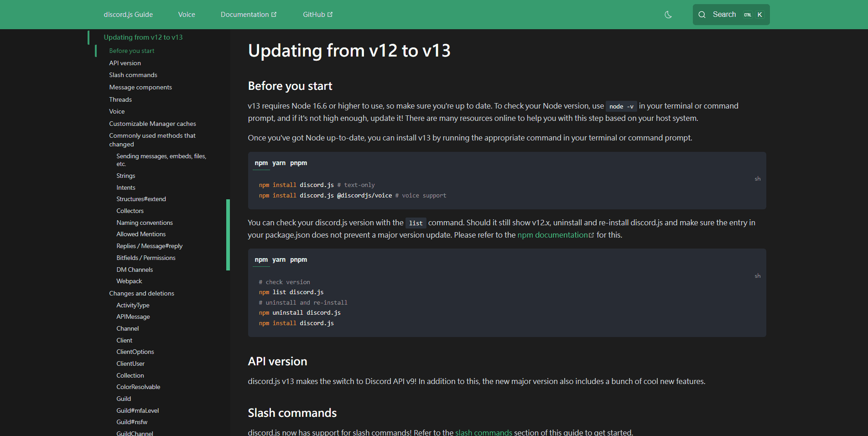
Task: Jump to Slash commands in the sidebar
Action: pos(133,75)
